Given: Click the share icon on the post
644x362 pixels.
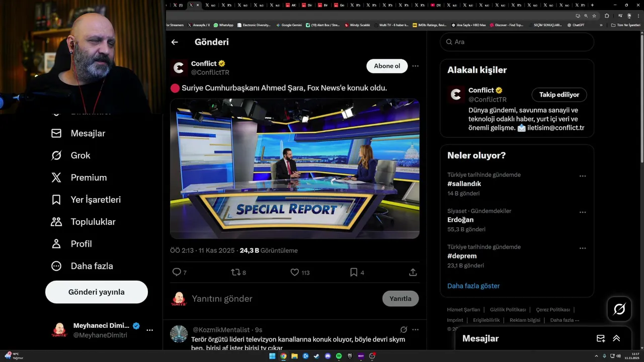Looking at the screenshot, I should coord(413,272).
